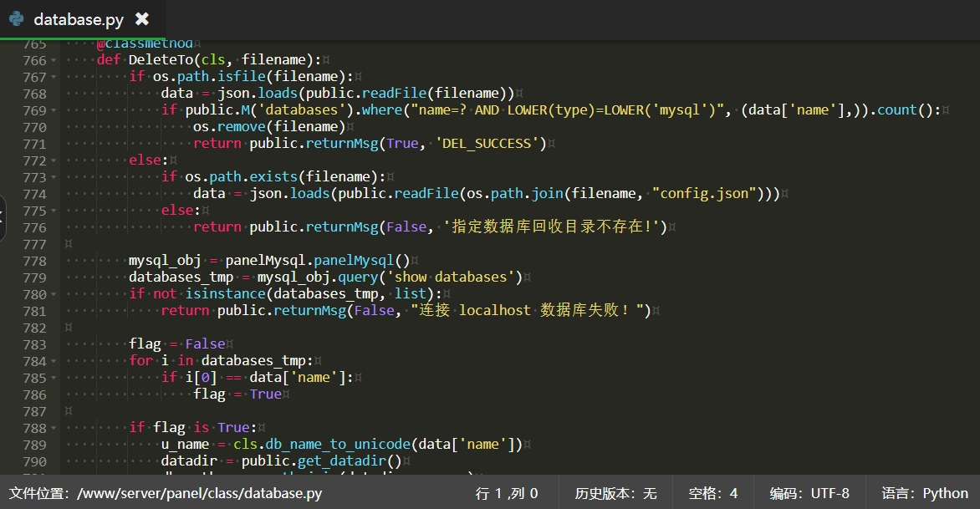Image resolution: width=980 pixels, height=509 pixels.
Task: Change indentation setting 空格: 4
Action: (713, 493)
